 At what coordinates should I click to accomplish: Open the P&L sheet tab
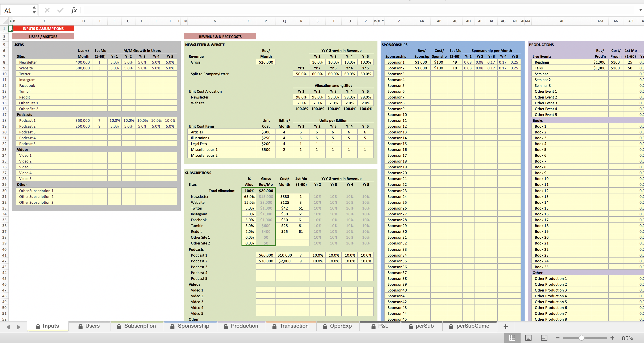380,326
